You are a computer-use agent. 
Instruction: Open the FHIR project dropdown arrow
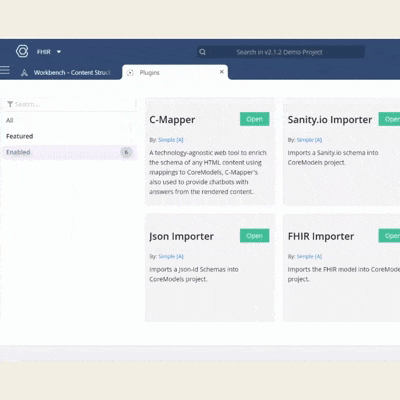[59, 52]
